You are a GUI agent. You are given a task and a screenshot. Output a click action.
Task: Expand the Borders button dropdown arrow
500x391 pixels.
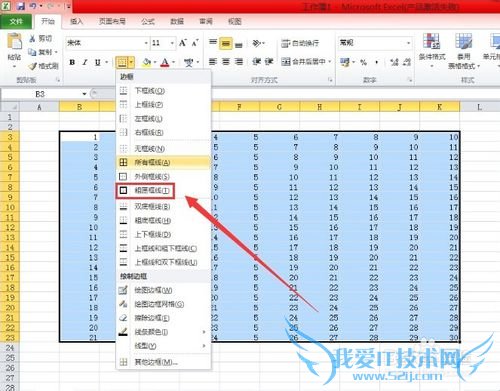(131, 62)
